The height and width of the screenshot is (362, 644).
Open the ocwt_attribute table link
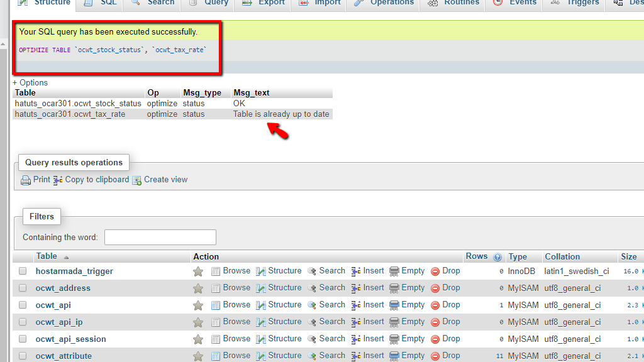click(x=64, y=356)
